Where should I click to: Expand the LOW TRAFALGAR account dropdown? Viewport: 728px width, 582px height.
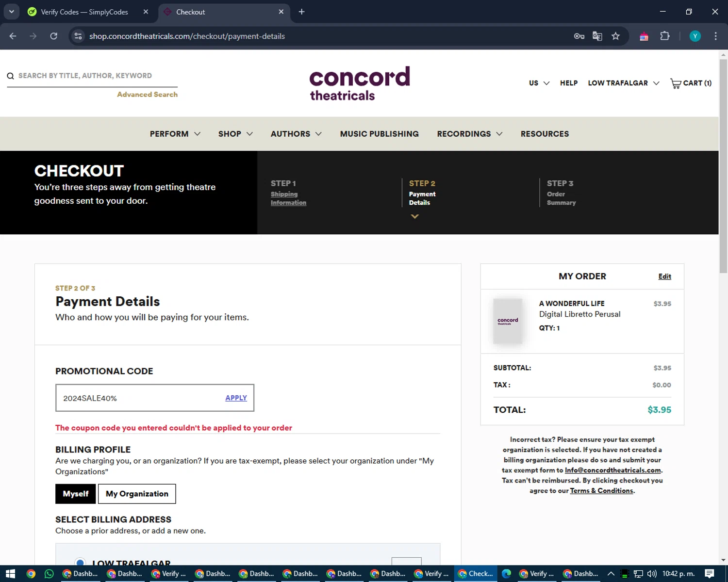click(x=624, y=83)
